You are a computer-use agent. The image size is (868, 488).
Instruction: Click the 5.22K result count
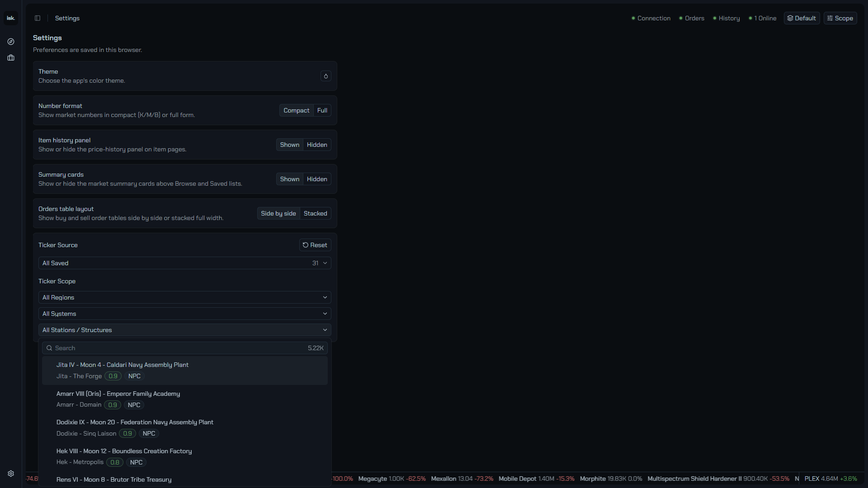click(x=316, y=348)
